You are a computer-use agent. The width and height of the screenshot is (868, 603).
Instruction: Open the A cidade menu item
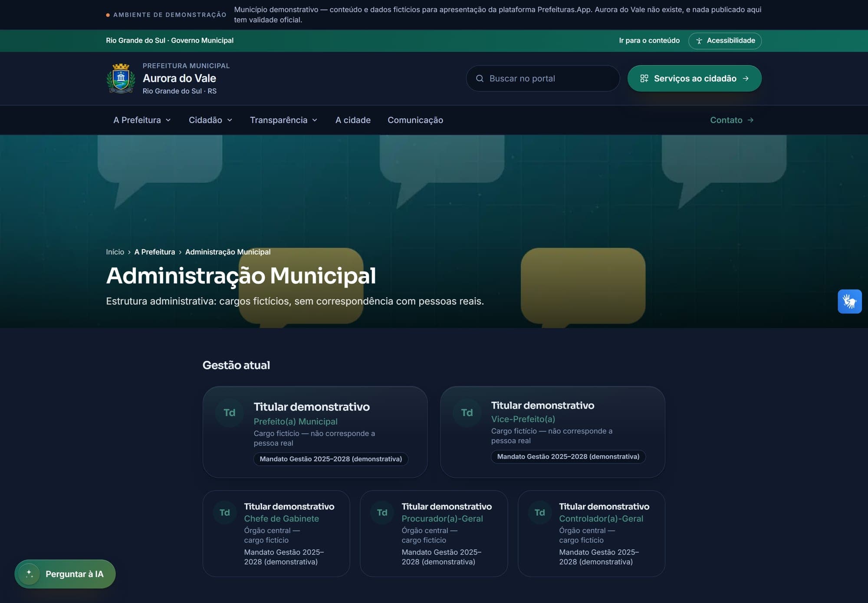[x=353, y=120]
